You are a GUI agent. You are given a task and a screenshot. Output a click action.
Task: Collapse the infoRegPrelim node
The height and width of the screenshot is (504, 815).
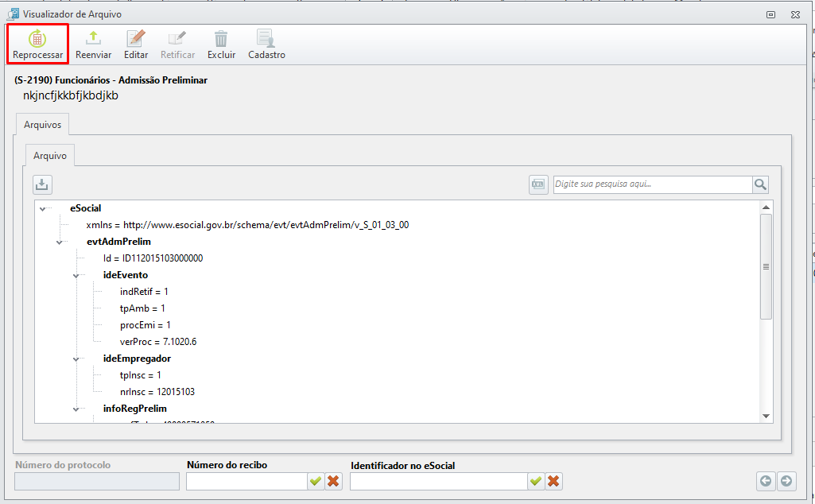click(x=76, y=409)
